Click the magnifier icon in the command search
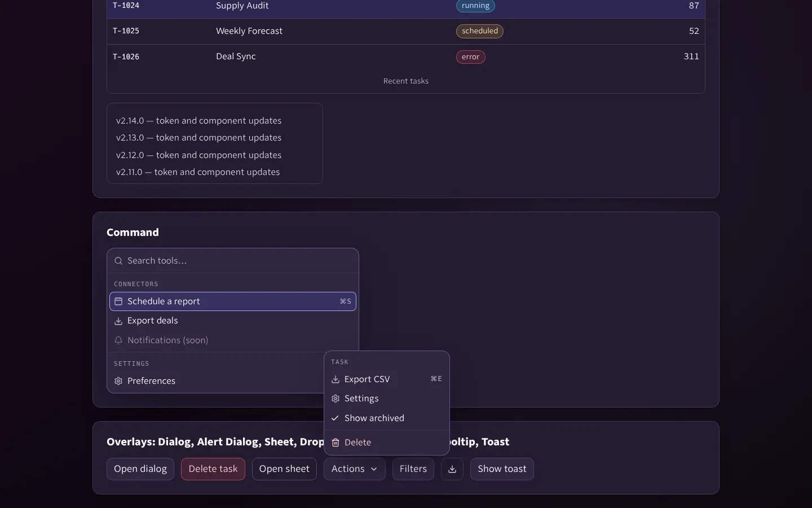Image resolution: width=812 pixels, height=508 pixels. pyautogui.click(x=118, y=261)
